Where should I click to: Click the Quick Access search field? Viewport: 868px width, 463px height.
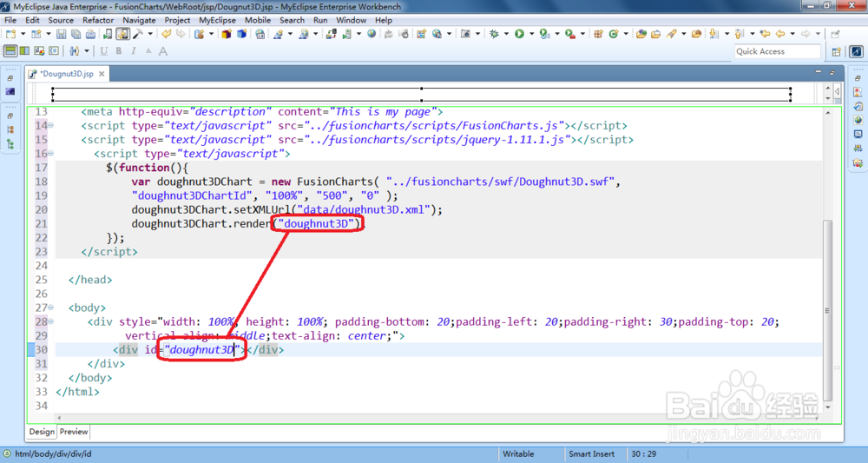pos(777,51)
